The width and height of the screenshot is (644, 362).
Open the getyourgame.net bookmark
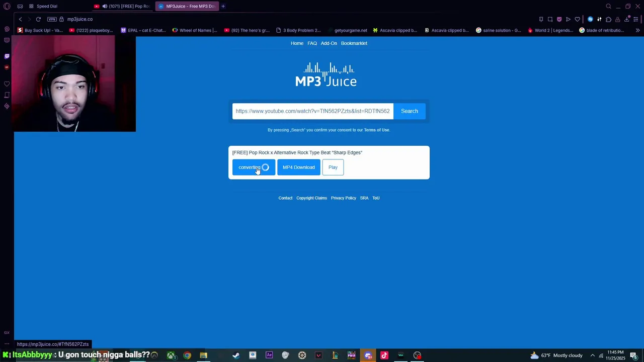click(347, 30)
